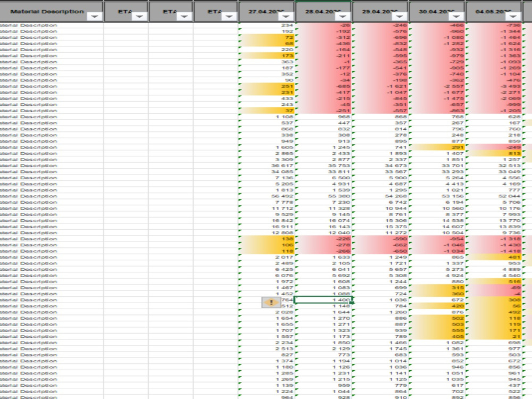Open the 29.04 column filter dropdown

click(x=400, y=16)
